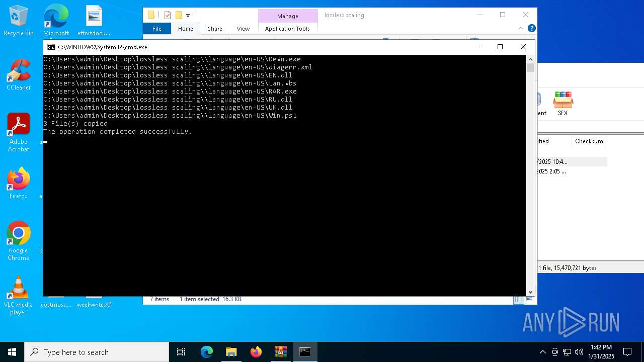The image size is (644, 362).
Task: Maximize the cmd.exe window
Action: point(500,47)
